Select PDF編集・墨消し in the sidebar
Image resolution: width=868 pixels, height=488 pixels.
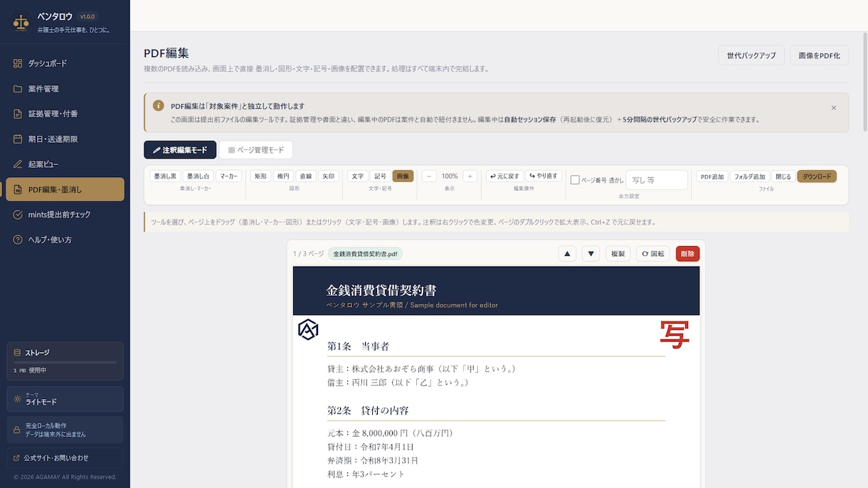[x=65, y=189]
